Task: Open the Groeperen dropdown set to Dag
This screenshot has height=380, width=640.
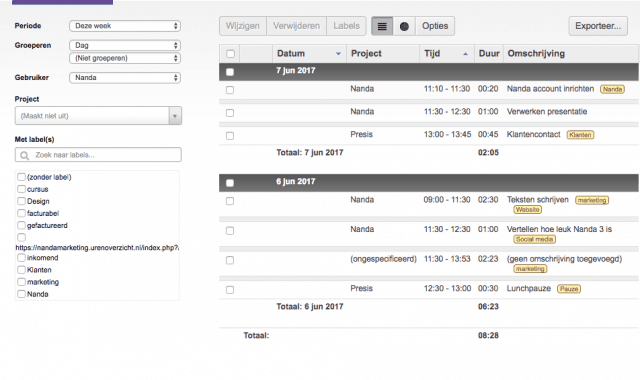Action: [x=125, y=45]
